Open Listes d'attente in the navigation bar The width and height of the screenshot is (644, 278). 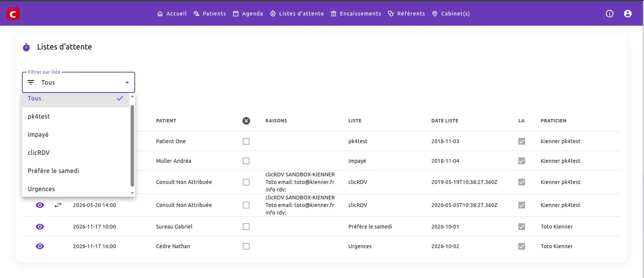pyautogui.click(x=297, y=14)
